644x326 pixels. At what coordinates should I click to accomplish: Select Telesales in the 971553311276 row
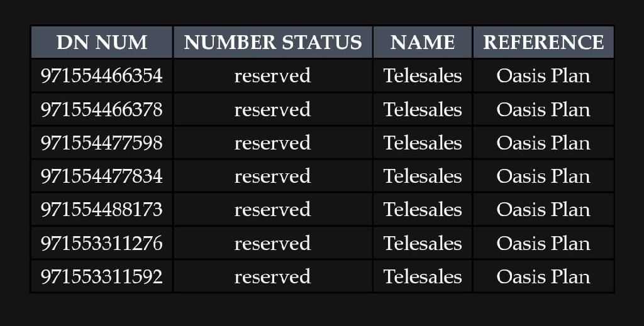pos(422,243)
